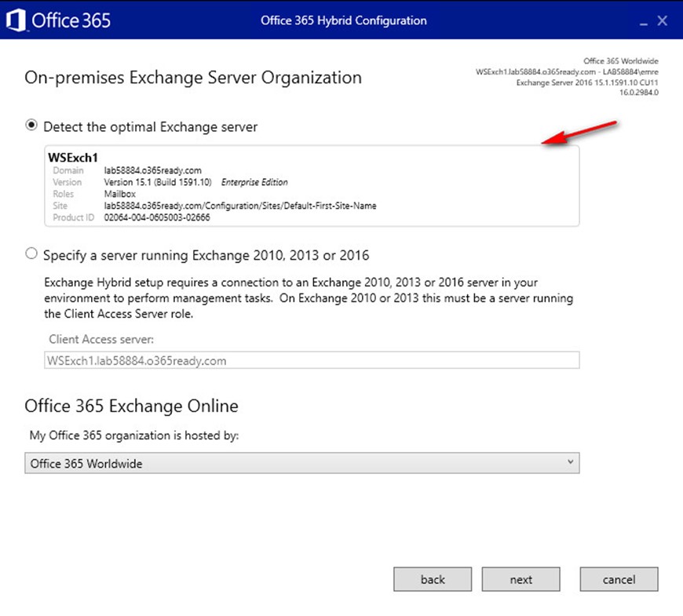
Task: Click the Product ID 02064-004-0605003-02666
Action: (157, 217)
